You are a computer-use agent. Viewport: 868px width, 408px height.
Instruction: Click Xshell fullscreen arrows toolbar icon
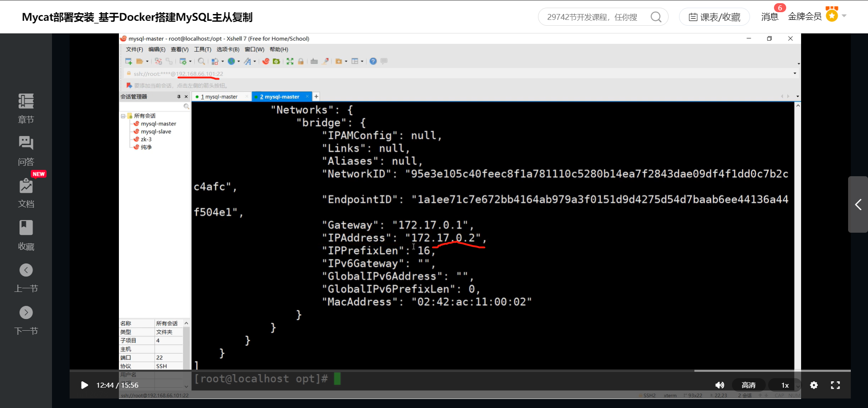(290, 61)
